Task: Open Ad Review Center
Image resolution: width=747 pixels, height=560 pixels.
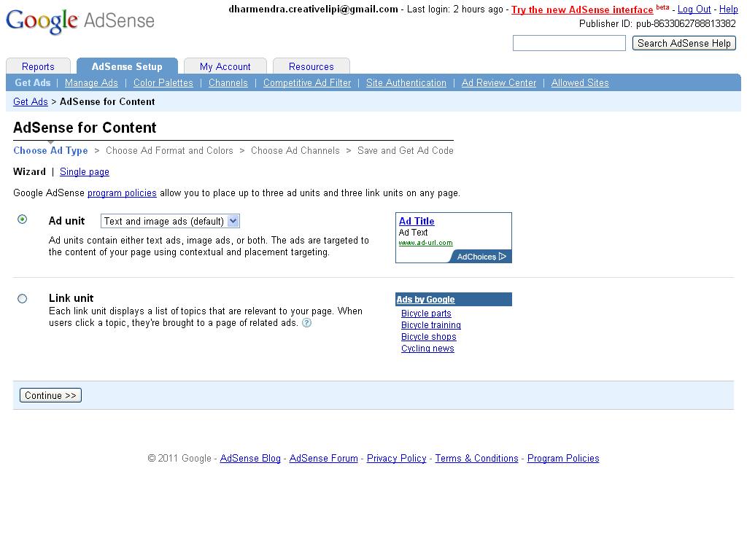Action: tap(498, 83)
